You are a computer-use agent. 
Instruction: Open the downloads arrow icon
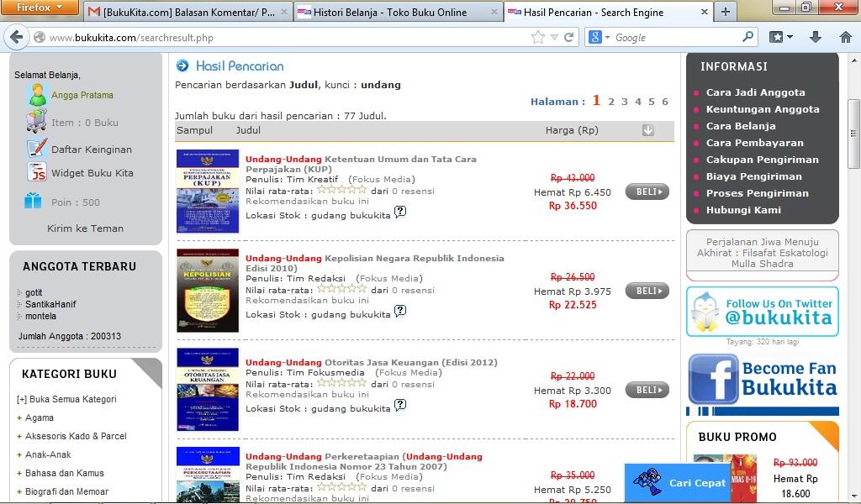816,37
